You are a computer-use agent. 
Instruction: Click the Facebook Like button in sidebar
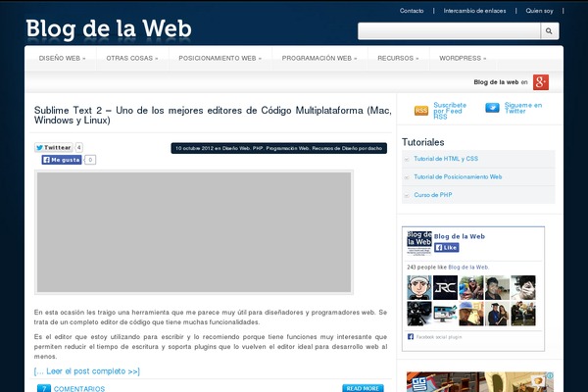tap(446, 248)
